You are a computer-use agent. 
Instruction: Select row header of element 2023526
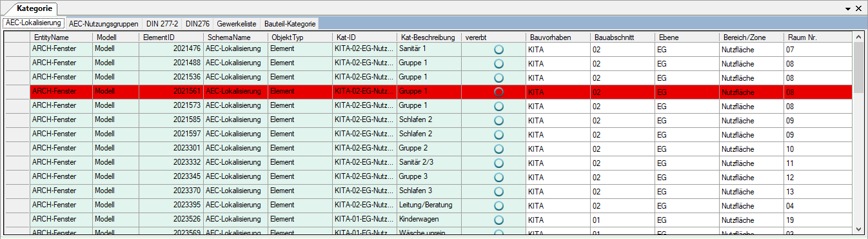tap(17, 220)
